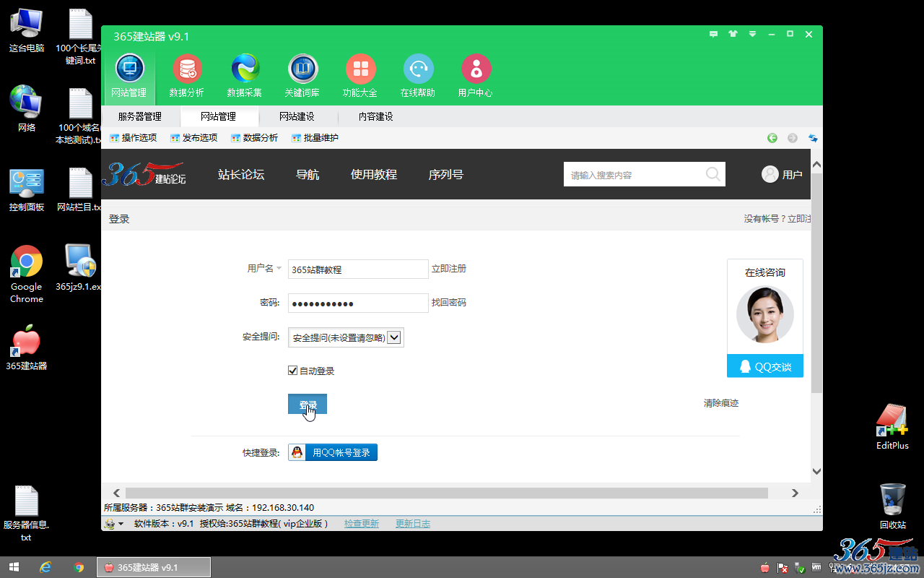The width and height of the screenshot is (924, 578).
Task: Open 功能大全 toolbar icon
Action: point(360,76)
